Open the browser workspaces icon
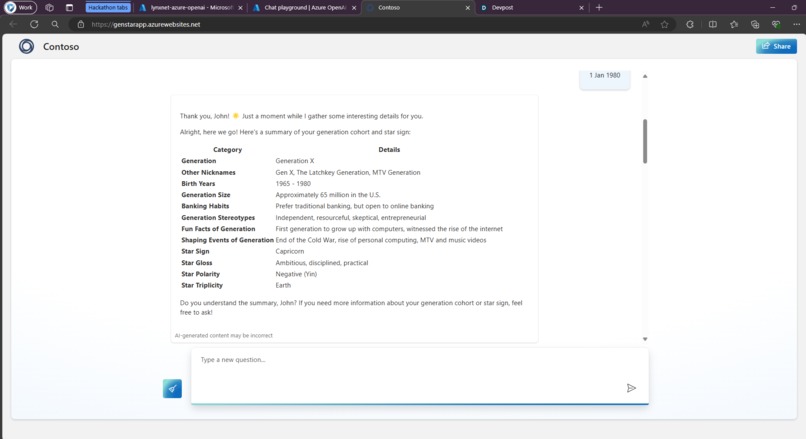The width and height of the screenshot is (806, 439). click(49, 8)
